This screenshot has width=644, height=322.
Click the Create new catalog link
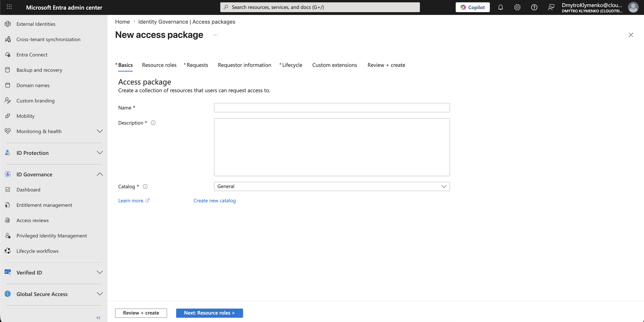[x=215, y=201]
